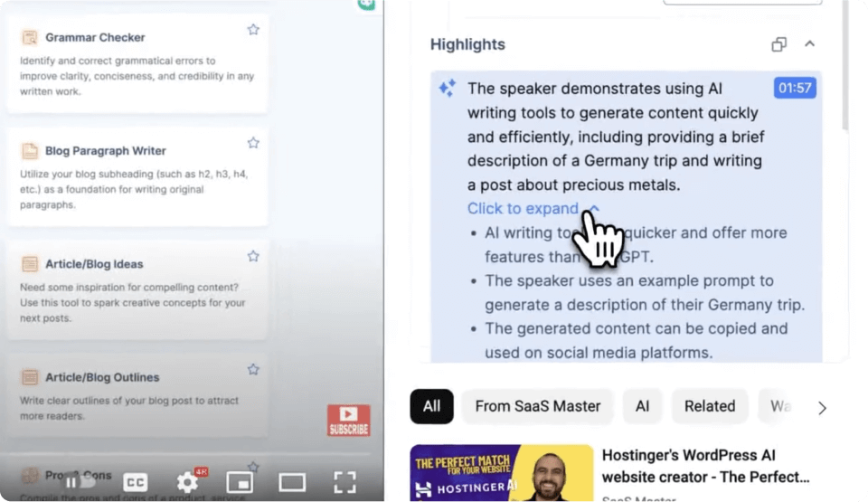Screen dimensions: 868x502
Task: Select the 'From SaaS Master' filter tab
Action: 537,406
